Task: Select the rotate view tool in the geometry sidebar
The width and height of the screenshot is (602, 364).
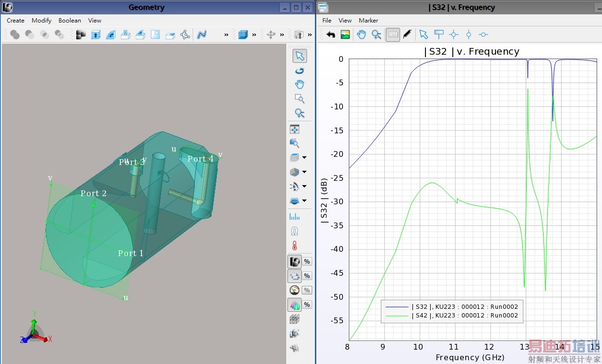Action: click(299, 70)
